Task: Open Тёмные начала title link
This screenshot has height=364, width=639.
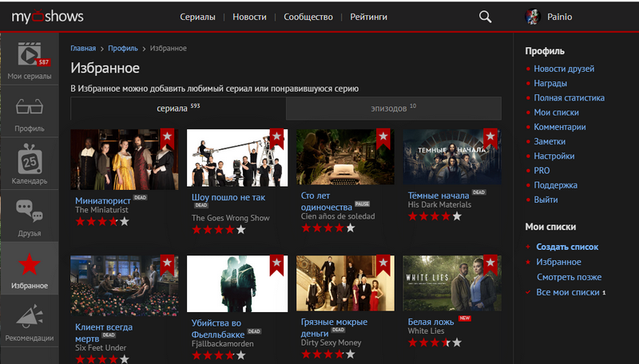Action: point(438,196)
